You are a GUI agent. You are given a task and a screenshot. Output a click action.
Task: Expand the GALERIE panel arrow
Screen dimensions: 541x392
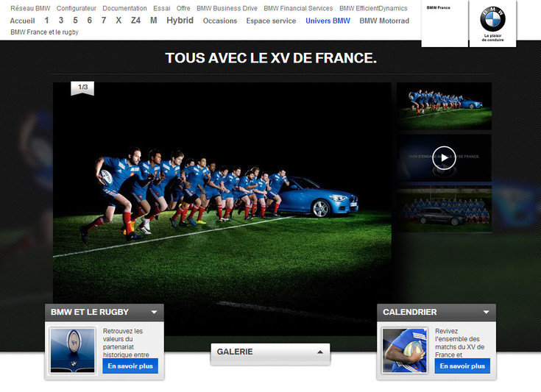(320, 352)
